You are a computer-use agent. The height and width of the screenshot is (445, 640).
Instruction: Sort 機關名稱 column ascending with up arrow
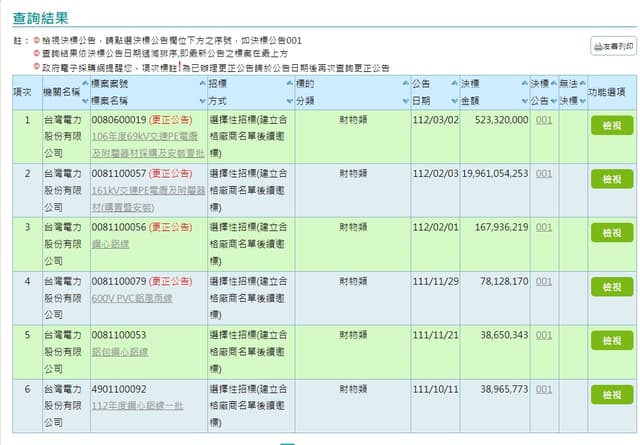coord(85,84)
